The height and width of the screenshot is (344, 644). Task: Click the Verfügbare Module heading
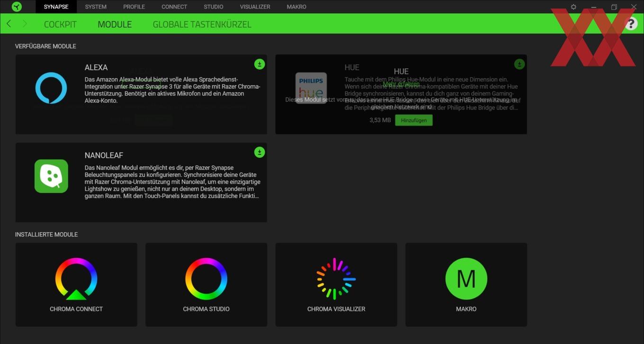pyautogui.click(x=45, y=46)
